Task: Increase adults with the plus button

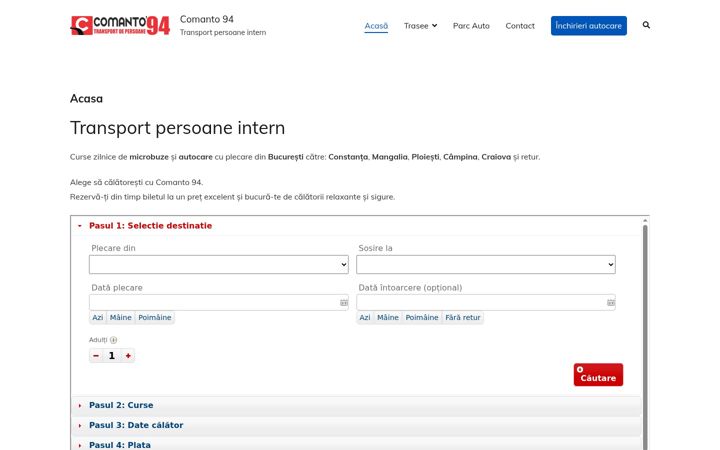Action: point(128,355)
